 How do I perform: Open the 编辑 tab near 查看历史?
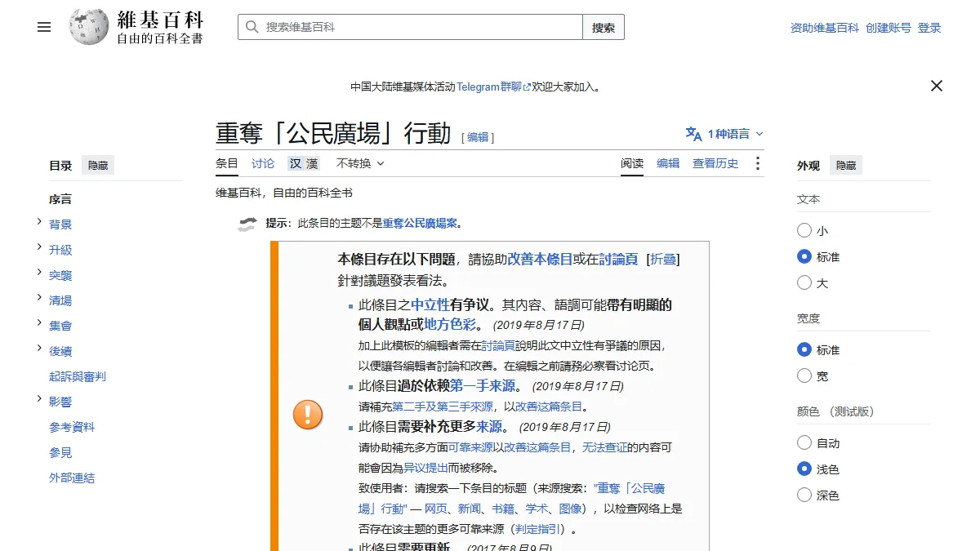tap(668, 163)
